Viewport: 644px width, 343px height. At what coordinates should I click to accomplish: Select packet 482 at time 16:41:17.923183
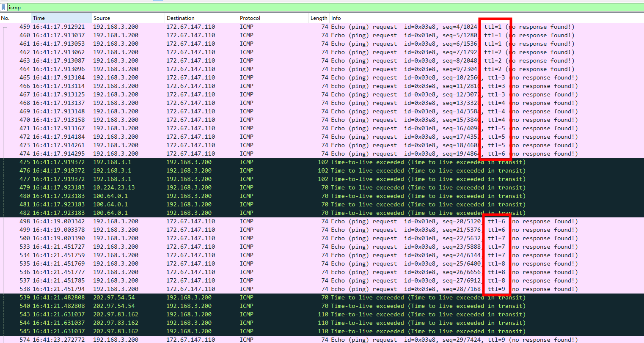[x=322, y=213]
